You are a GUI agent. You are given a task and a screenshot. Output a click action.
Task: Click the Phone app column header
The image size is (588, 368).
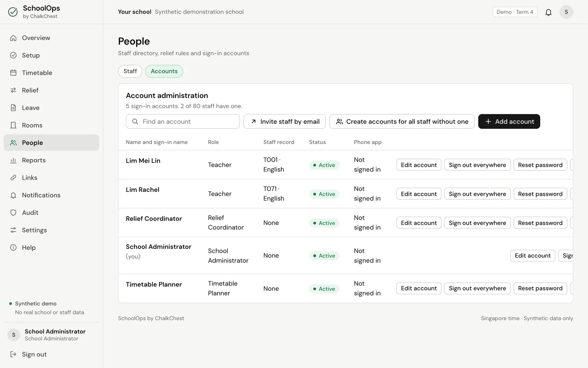(367, 142)
